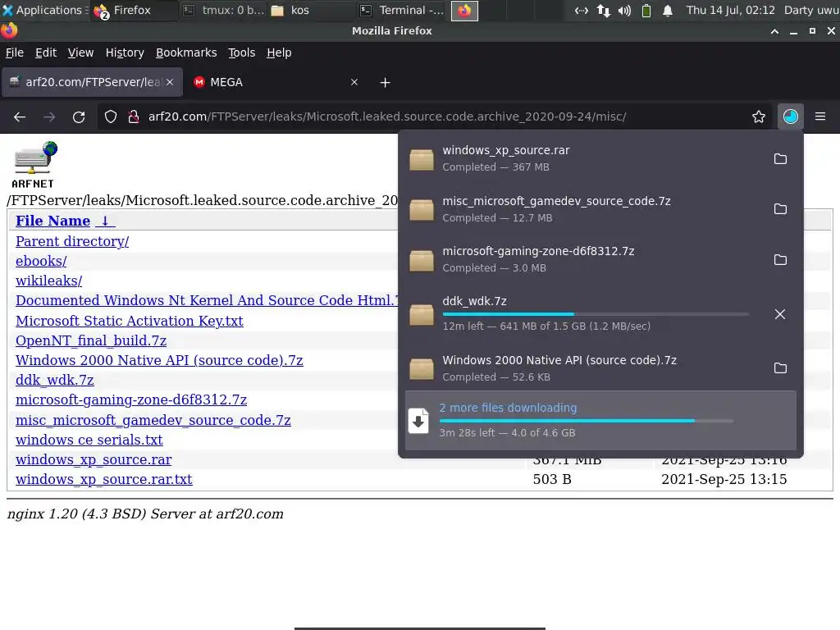Open Microsoft Static Activation Key.txt
The image size is (840, 630).
point(129,321)
